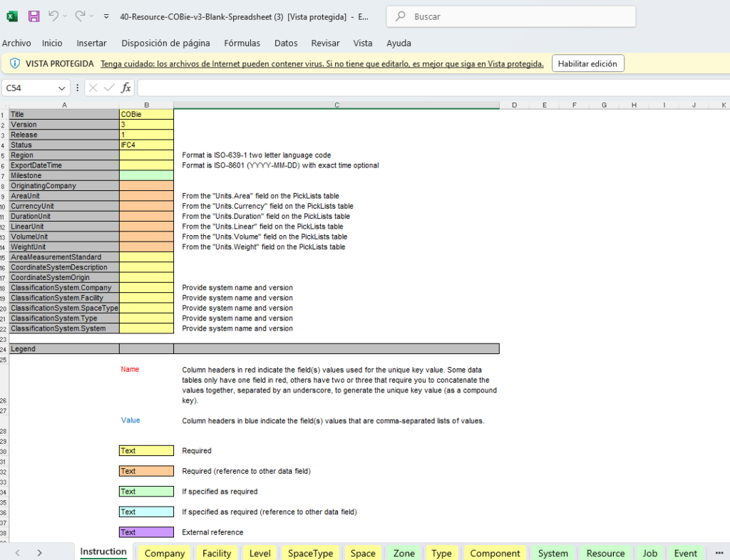This screenshot has width=730, height=560.
Task: Click the protected view warning link
Action: 322,63
